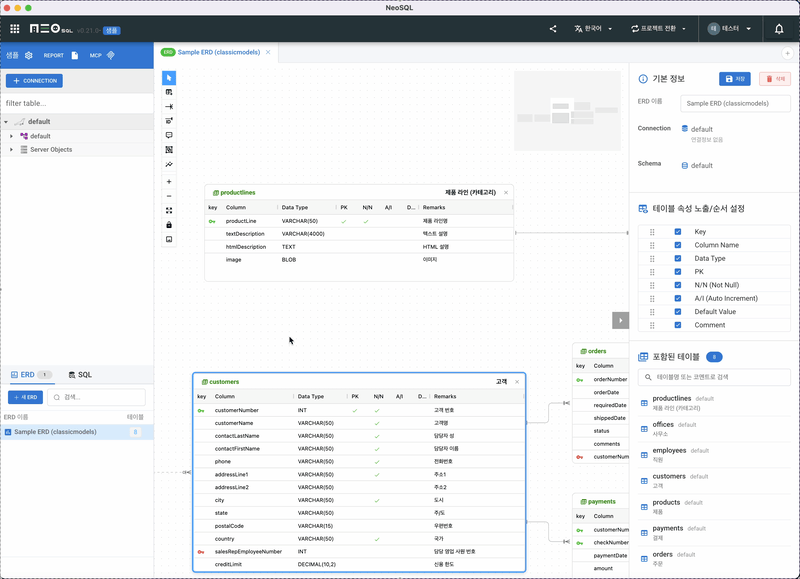
Task: Click the fit-to-screen icon
Action: [x=169, y=210]
